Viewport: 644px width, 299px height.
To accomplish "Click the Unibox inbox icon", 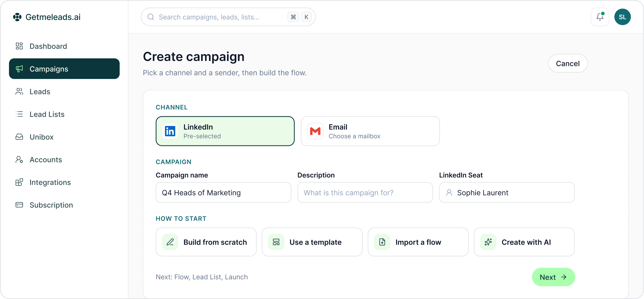I will [19, 137].
